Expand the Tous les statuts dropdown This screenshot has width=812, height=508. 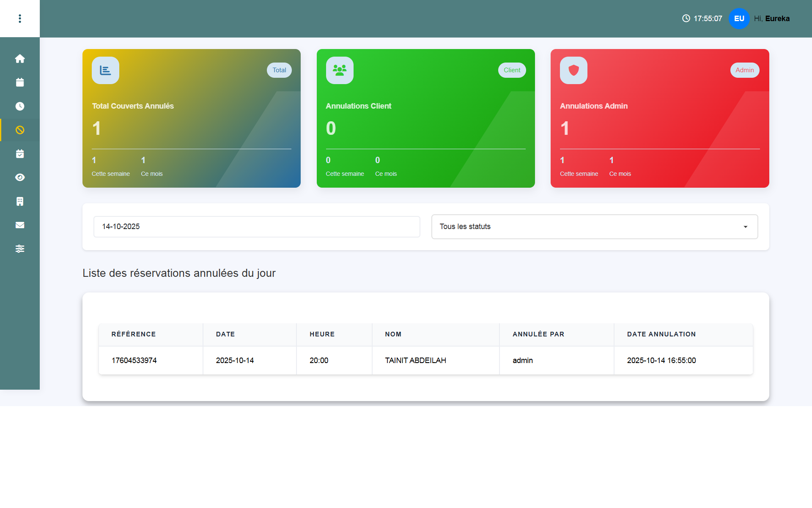click(594, 227)
